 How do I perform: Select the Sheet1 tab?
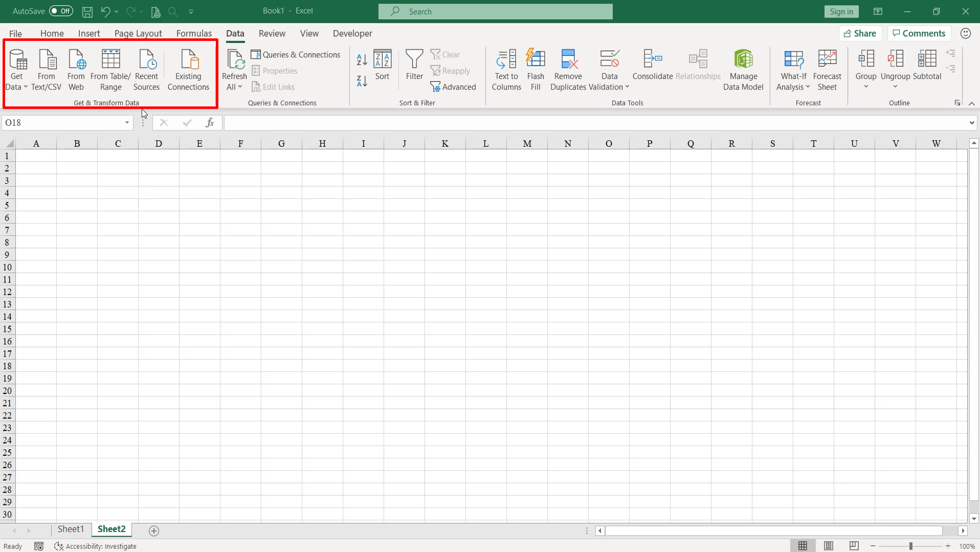click(70, 529)
